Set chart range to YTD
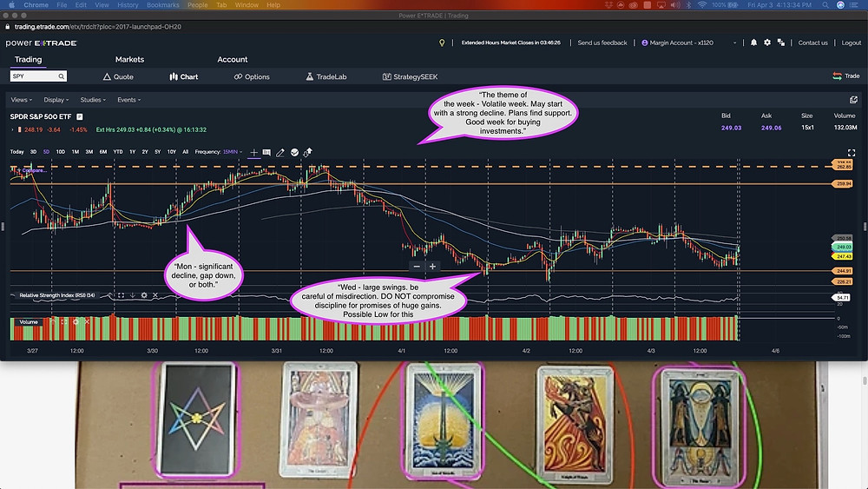Image resolution: width=868 pixels, height=489 pixels. (x=118, y=152)
